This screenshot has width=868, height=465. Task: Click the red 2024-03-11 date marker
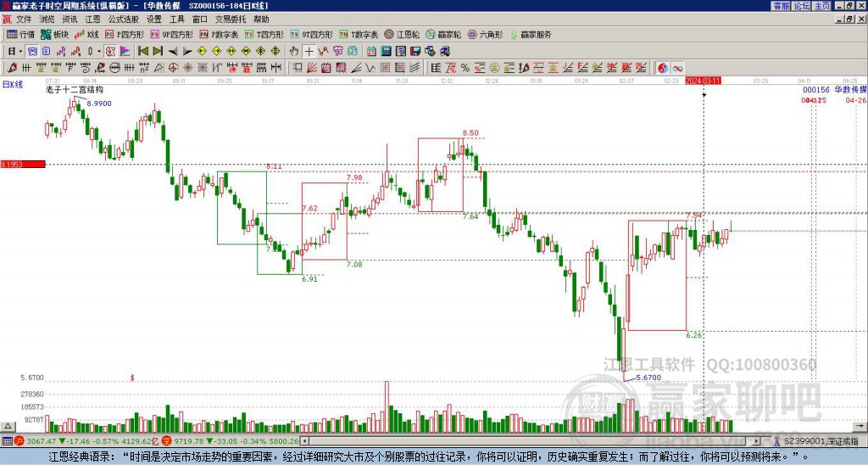click(703, 81)
